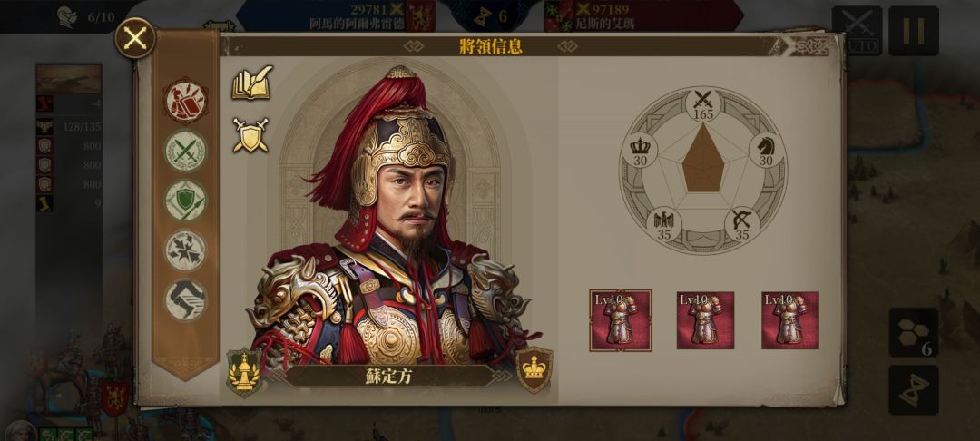Click the cavalry horse stat 30

coord(766,152)
